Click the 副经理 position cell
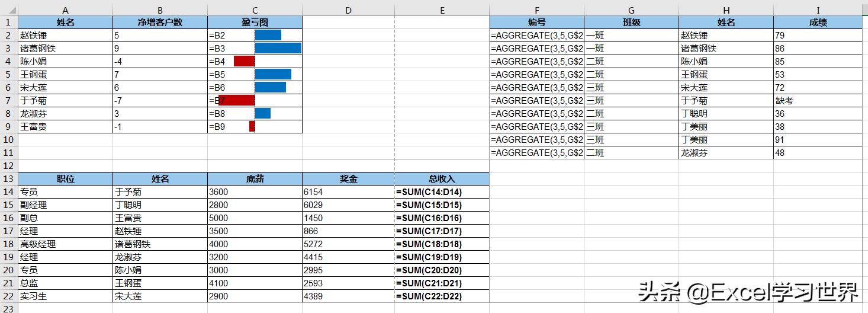This screenshot has width=868, height=313. pos(65,205)
